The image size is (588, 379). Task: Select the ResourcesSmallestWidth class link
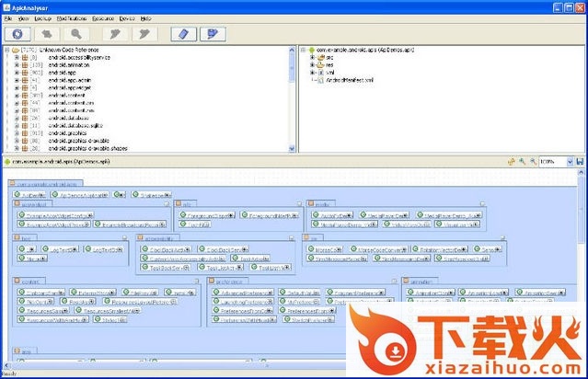109,311
